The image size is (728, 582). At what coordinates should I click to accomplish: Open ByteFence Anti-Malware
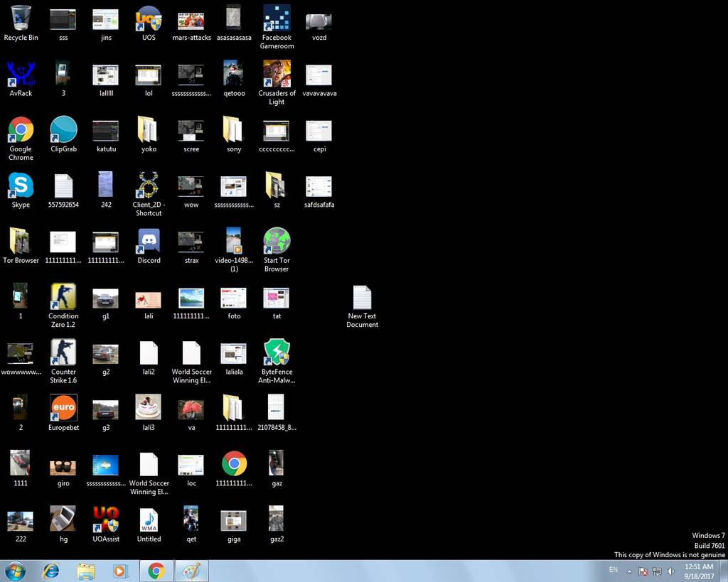(277, 352)
